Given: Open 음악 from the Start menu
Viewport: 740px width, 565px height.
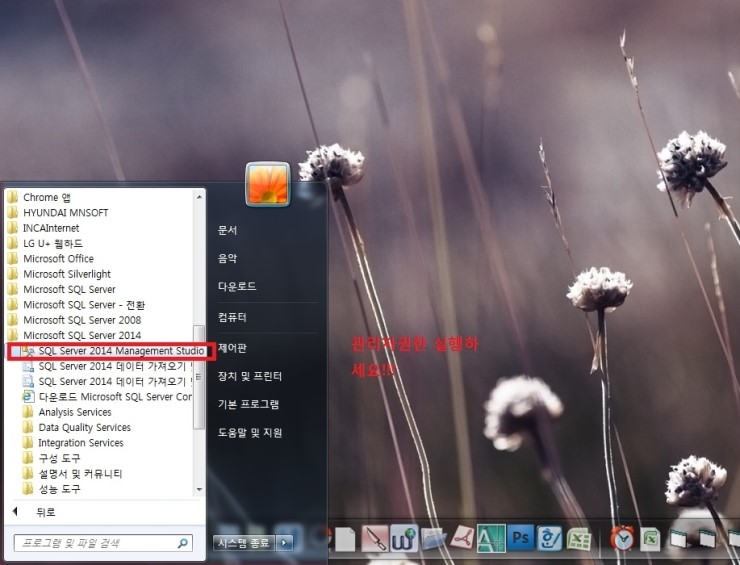Looking at the screenshot, I should pos(227,258).
